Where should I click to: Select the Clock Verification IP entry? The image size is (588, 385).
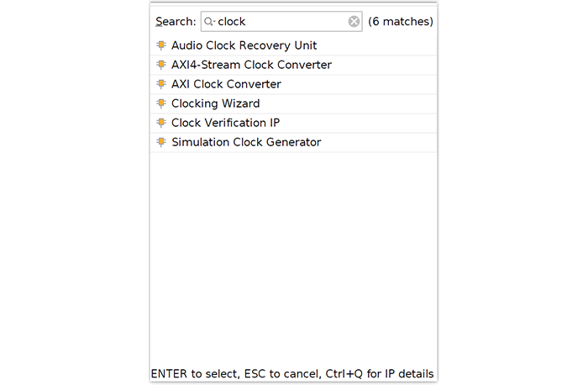pyautogui.click(x=294, y=123)
